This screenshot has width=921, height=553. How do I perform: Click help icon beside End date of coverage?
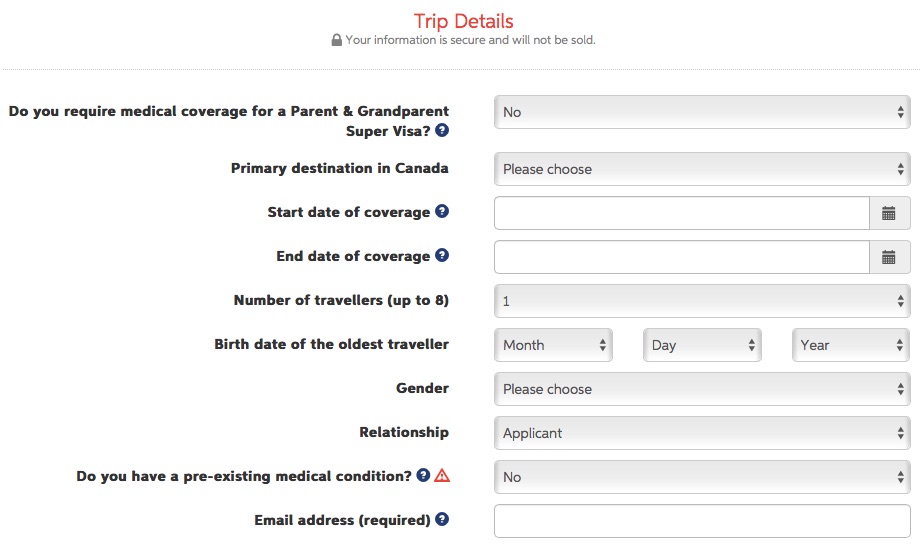pyautogui.click(x=442, y=256)
